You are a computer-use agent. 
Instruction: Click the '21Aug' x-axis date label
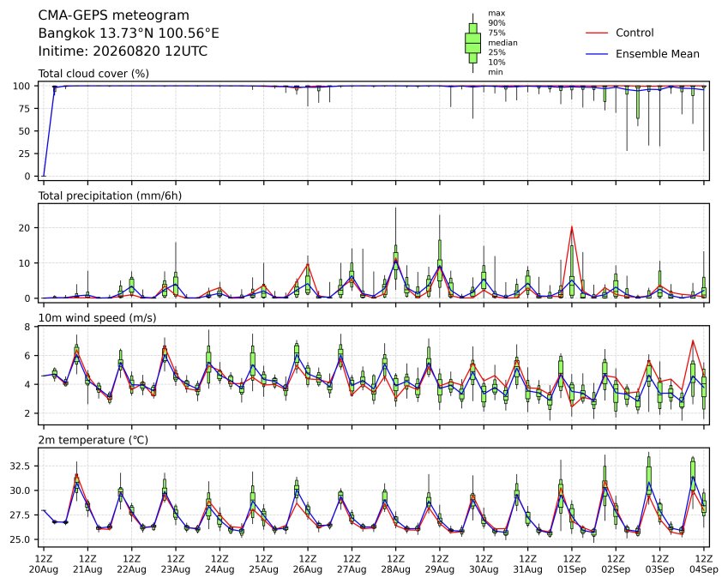tap(87, 569)
